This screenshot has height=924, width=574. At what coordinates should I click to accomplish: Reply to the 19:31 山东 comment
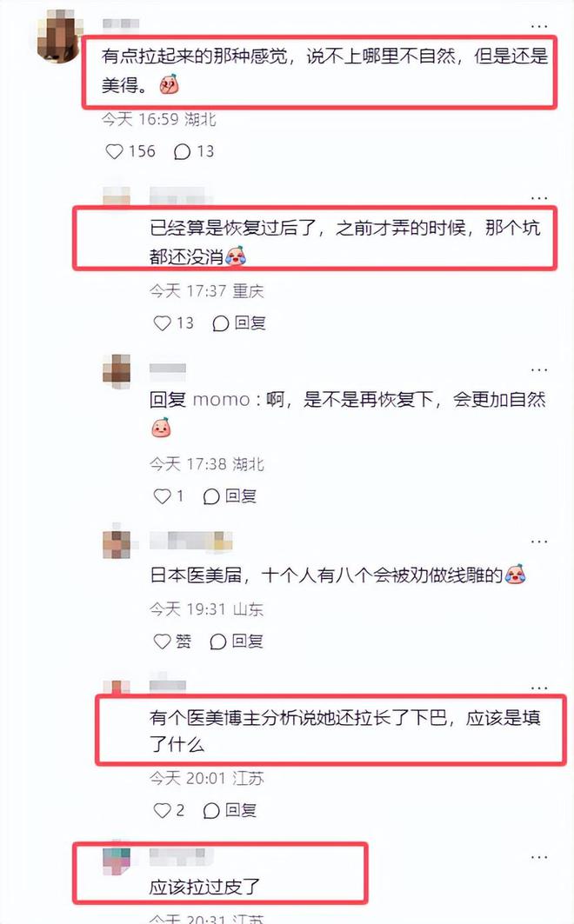(237, 641)
